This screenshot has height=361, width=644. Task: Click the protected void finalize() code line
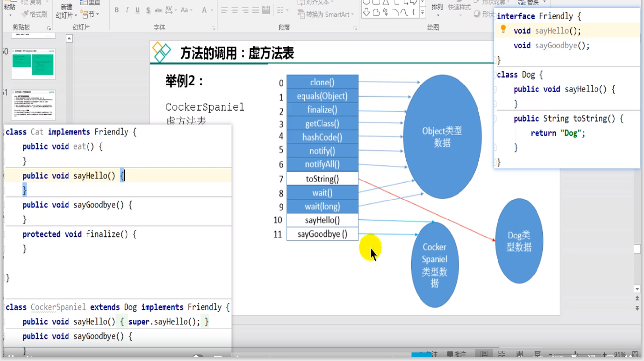click(x=79, y=234)
